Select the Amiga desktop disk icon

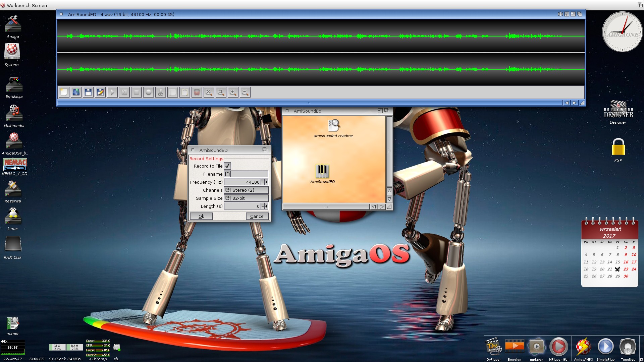coord(13,27)
